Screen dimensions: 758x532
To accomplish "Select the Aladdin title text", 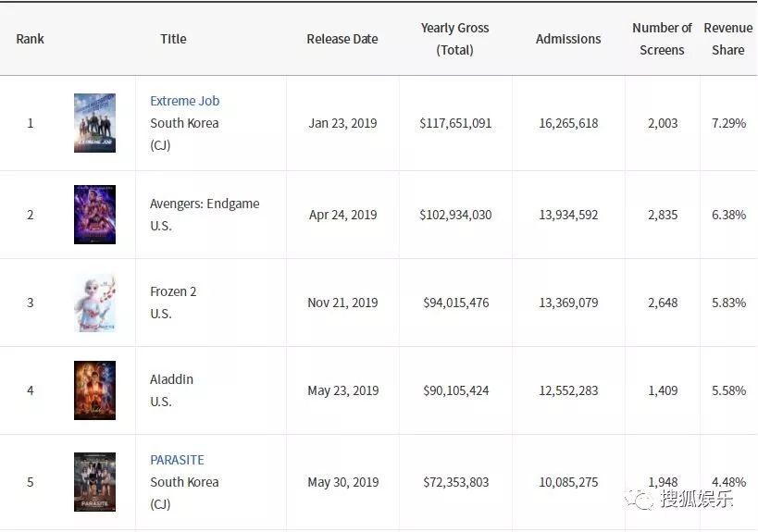I will click(x=172, y=379).
